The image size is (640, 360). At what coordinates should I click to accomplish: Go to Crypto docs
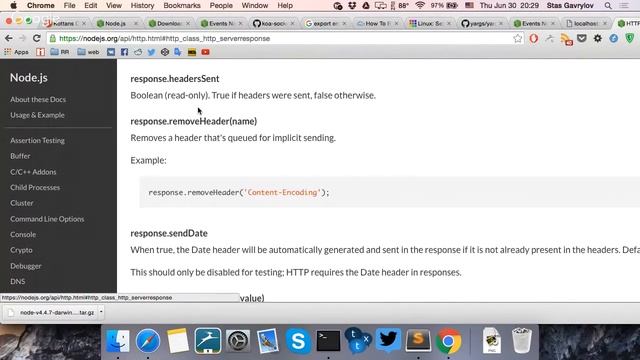(21, 250)
